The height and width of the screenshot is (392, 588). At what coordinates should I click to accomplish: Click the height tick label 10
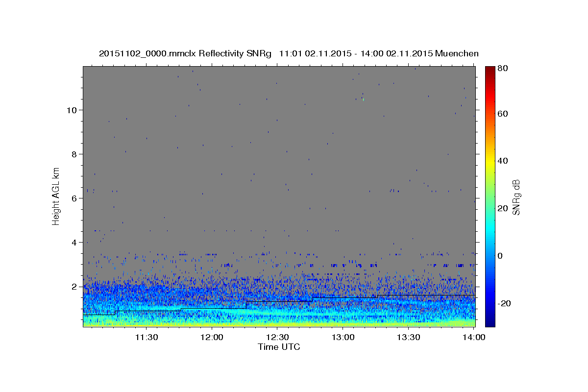click(x=72, y=110)
